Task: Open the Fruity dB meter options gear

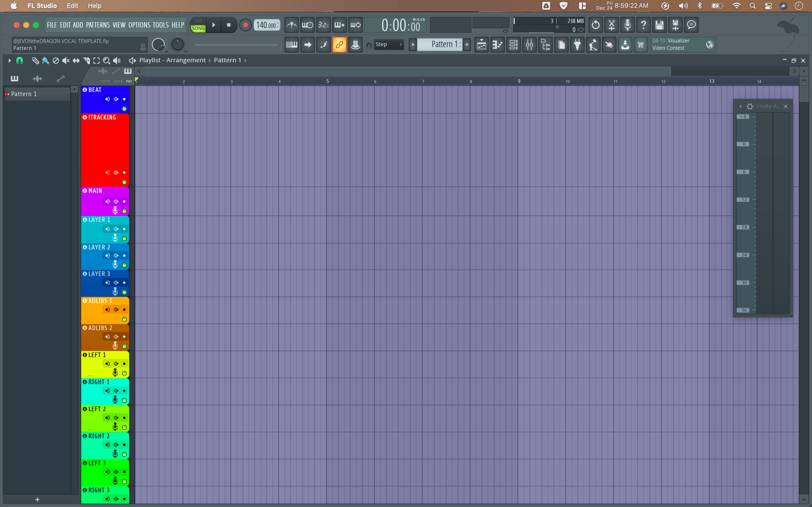Action: point(750,107)
